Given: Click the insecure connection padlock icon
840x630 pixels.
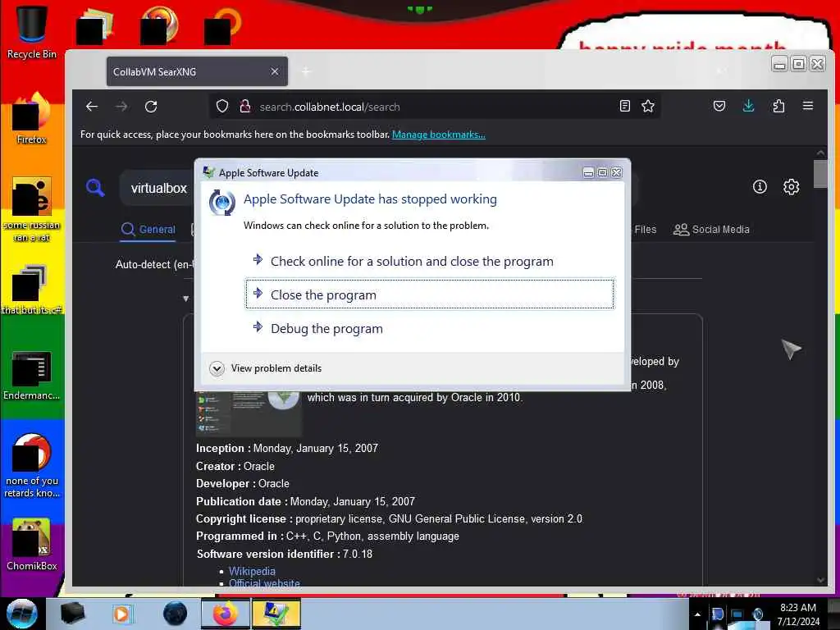Looking at the screenshot, I should 244,107.
